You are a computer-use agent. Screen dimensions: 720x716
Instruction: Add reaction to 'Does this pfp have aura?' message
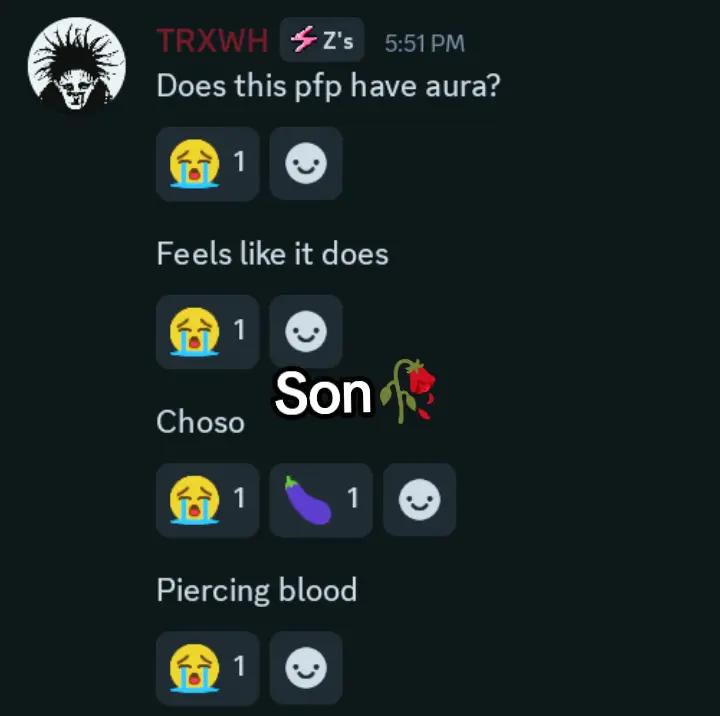[x=306, y=163]
